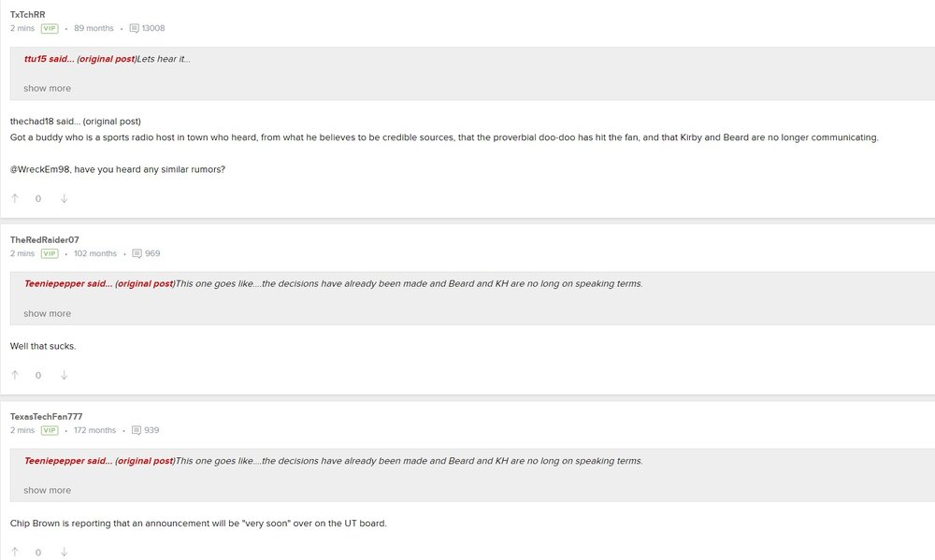The height and width of the screenshot is (560, 935).
Task: Downvote TxTchRR's post
Action: 64,198
